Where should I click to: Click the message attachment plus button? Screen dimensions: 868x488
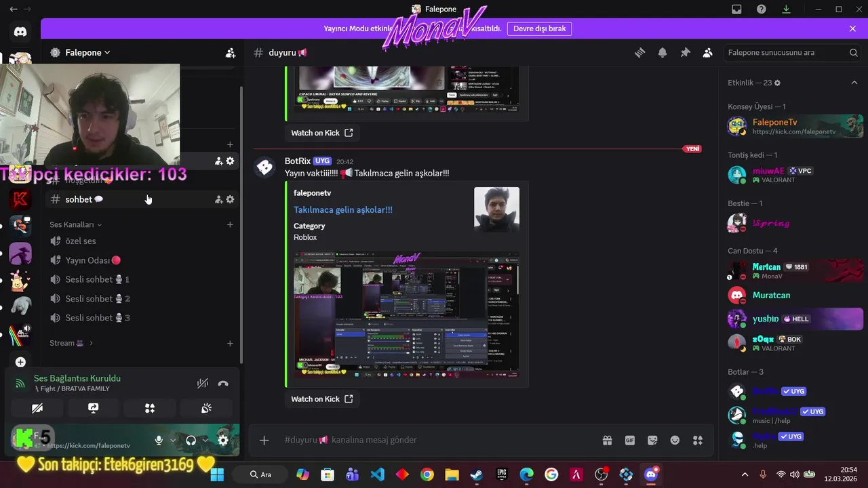pyautogui.click(x=264, y=441)
